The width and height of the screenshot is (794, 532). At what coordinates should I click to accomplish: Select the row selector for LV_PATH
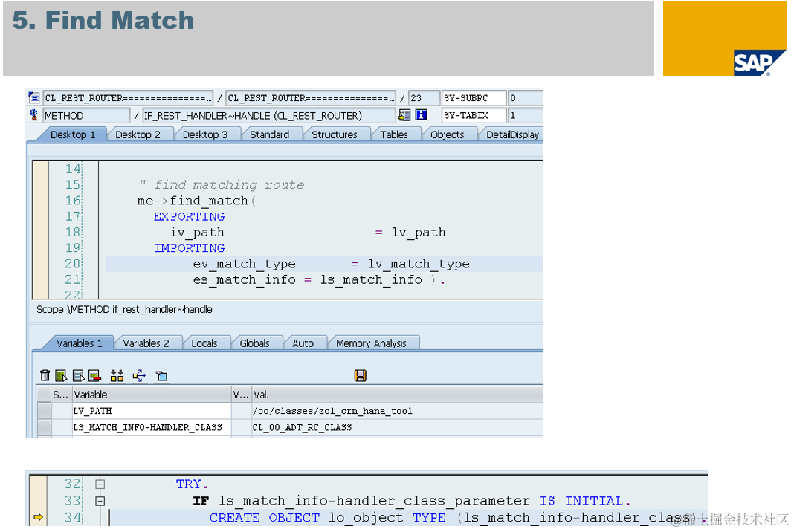(44, 410)
